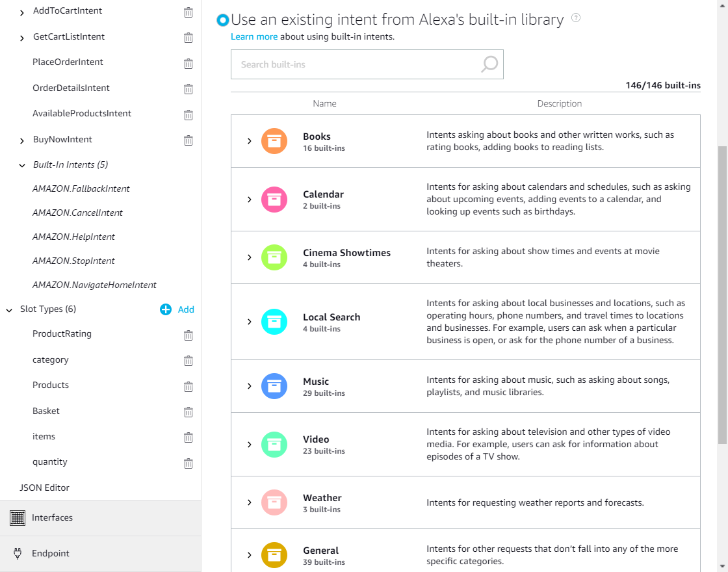
Task: Click the help question mark icon near the heading
Action: [576, 18]
